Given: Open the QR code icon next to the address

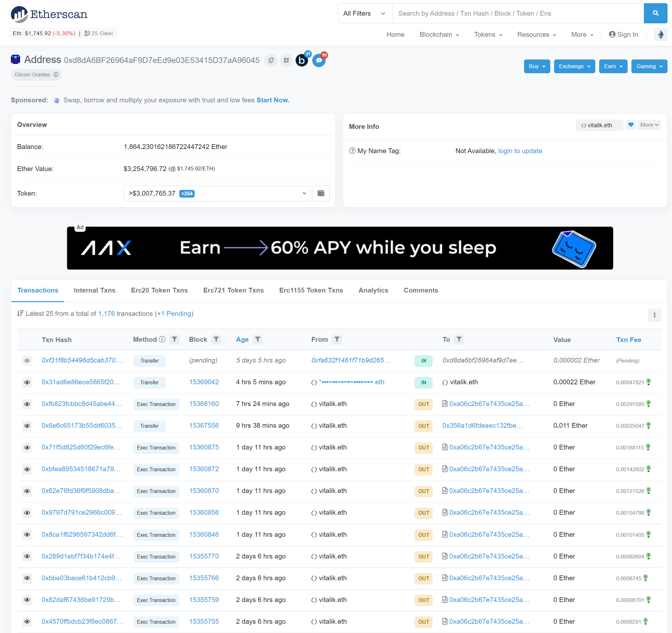Looking at the screenshot, I should (286, 60).
